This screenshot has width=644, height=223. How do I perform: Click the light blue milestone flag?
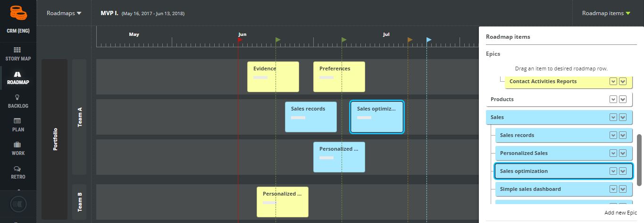point(429,40)
